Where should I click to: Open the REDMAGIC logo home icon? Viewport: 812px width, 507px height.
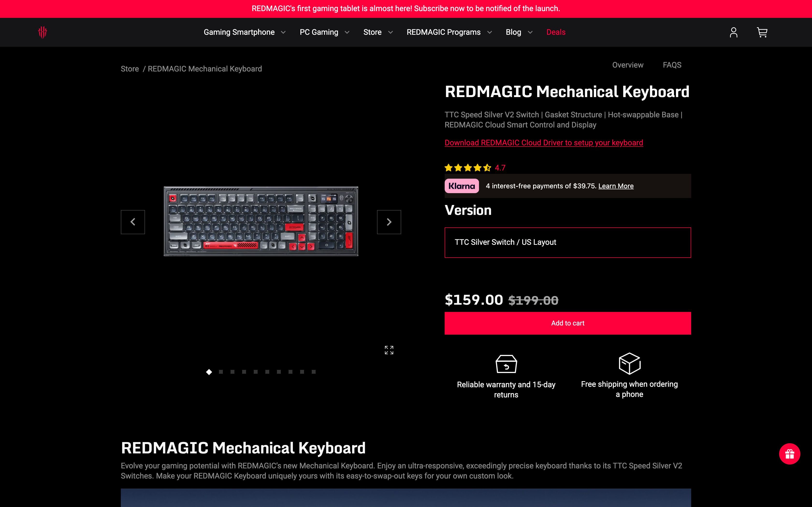[43, 32]
